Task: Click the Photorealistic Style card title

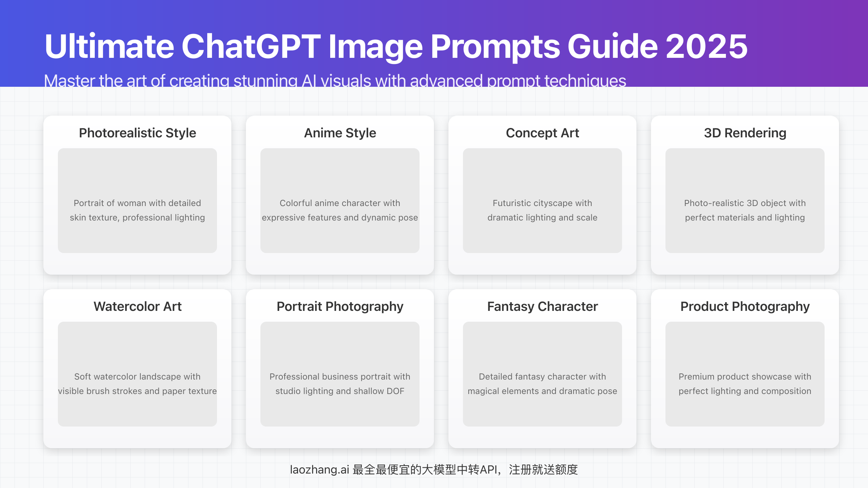Action: coord(137,133)
